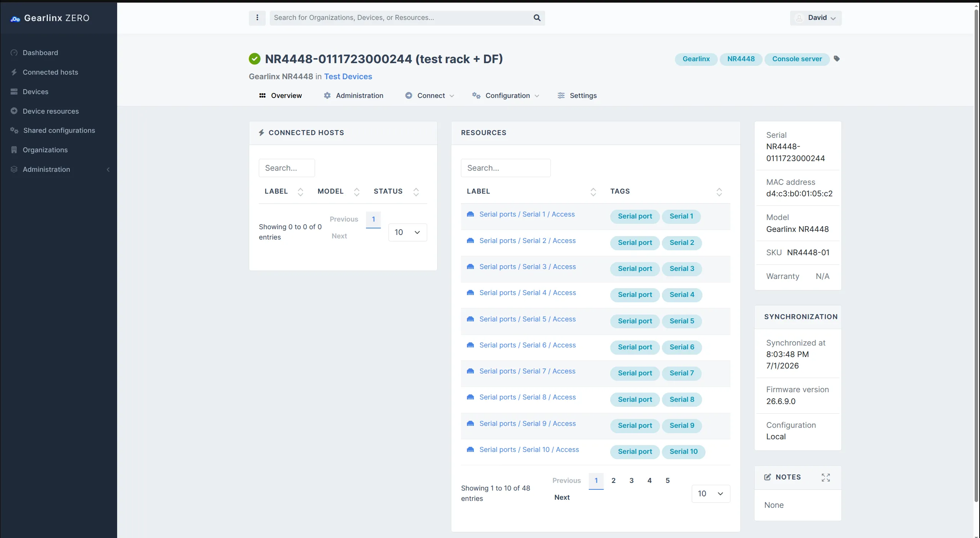Expand the Notes panel with the fullscreen icon
Viewport: 980px width, 538px height.
826,477
